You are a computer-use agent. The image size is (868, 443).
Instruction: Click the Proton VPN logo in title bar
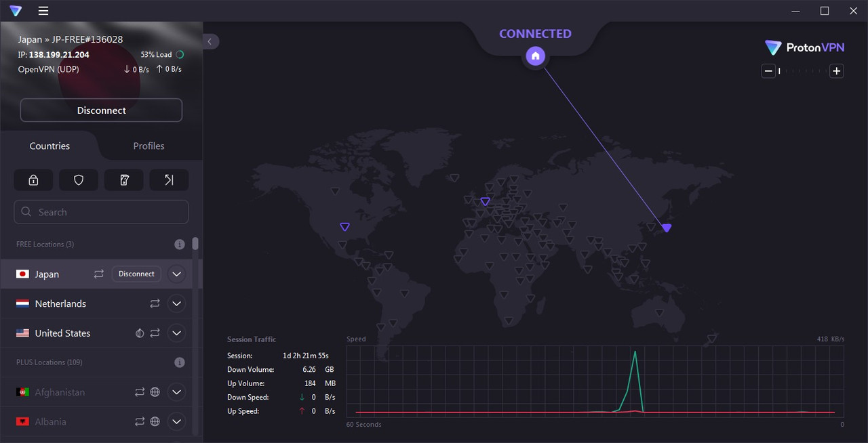(x=16, y=11)
